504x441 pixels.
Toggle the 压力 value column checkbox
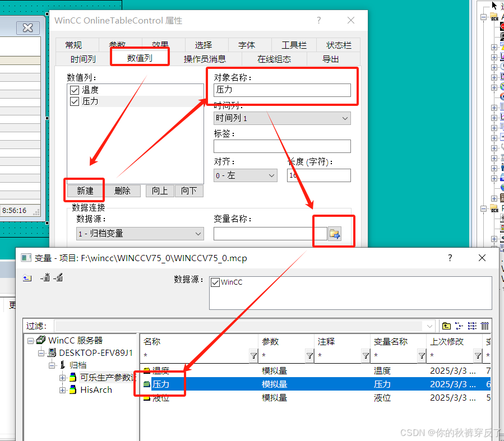(x=75, y=102)
